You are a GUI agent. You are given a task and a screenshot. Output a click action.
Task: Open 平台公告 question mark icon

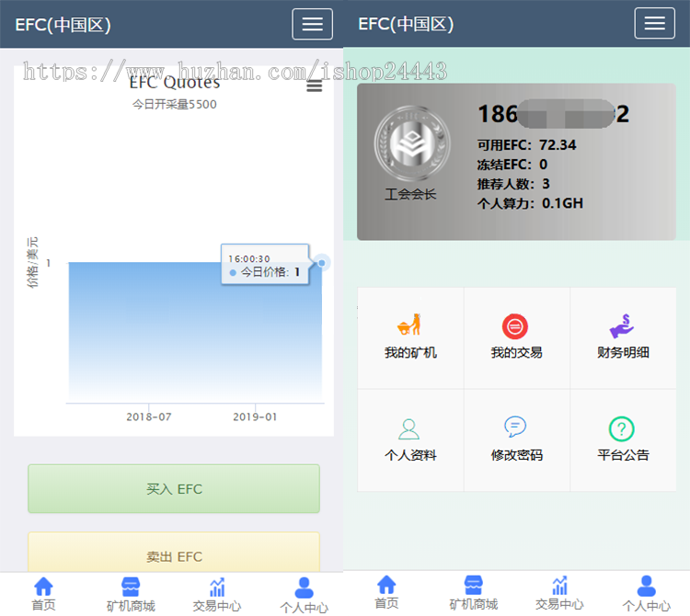point(622,428)
